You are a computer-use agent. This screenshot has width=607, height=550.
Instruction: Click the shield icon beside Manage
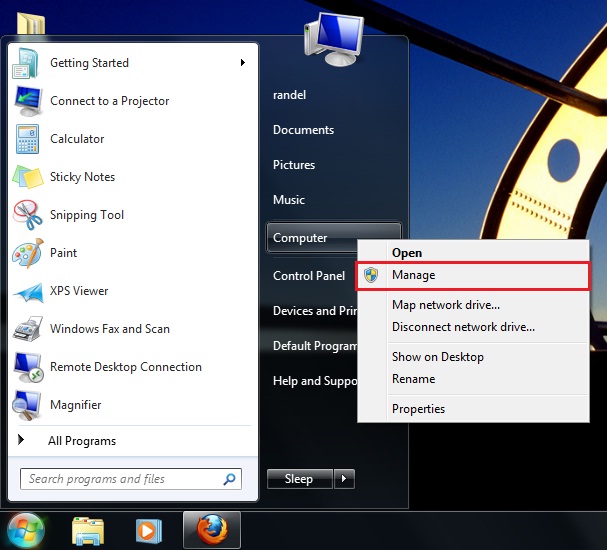371,275
